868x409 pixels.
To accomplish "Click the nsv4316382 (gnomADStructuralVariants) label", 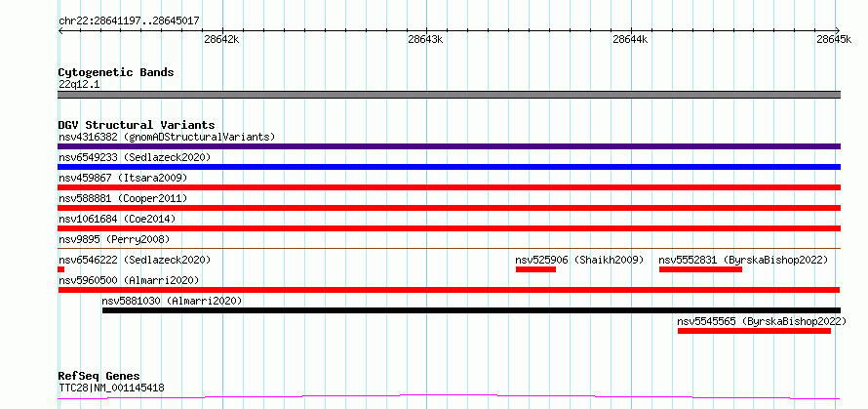I will 167,137.
